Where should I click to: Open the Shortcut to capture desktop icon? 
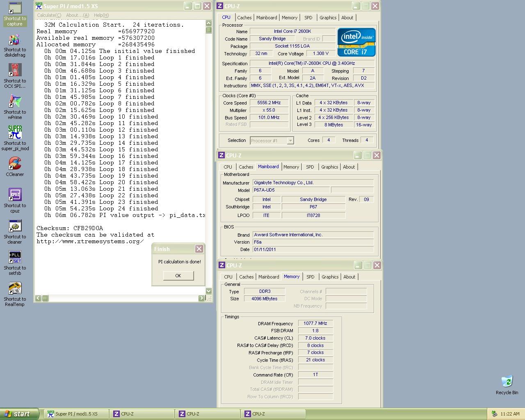point(15,14)
